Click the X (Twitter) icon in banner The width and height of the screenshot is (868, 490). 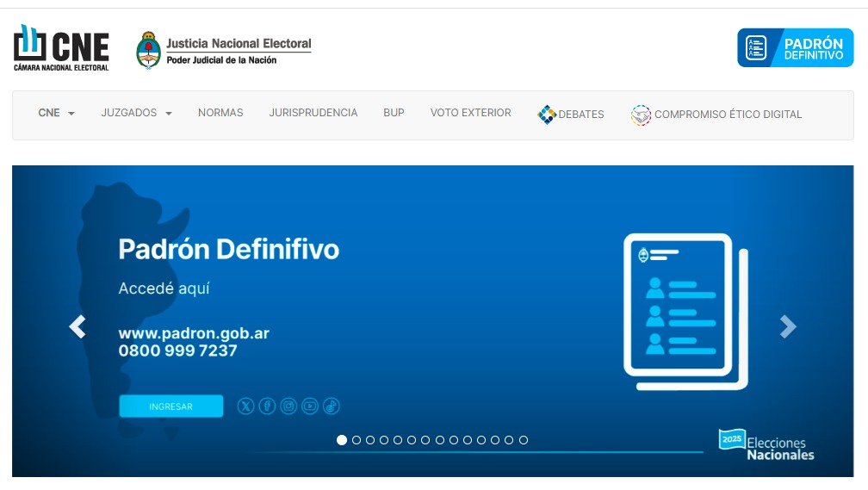pyautogui.click(x=246, y=406)
